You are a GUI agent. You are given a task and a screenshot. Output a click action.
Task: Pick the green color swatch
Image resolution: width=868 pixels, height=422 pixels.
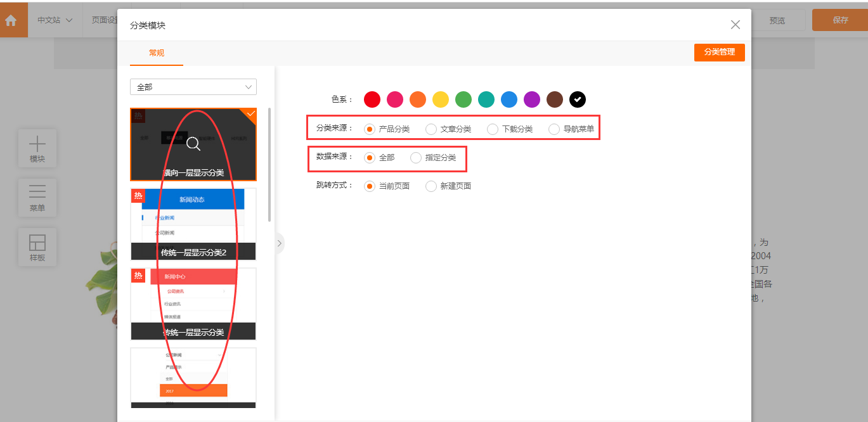pos(463,99)
